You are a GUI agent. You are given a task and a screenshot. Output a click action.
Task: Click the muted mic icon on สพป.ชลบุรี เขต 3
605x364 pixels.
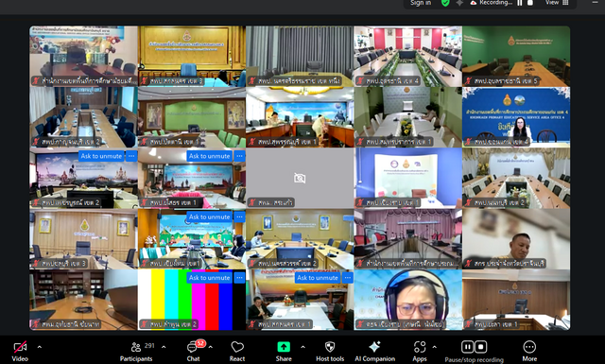[x=36, y=264]
